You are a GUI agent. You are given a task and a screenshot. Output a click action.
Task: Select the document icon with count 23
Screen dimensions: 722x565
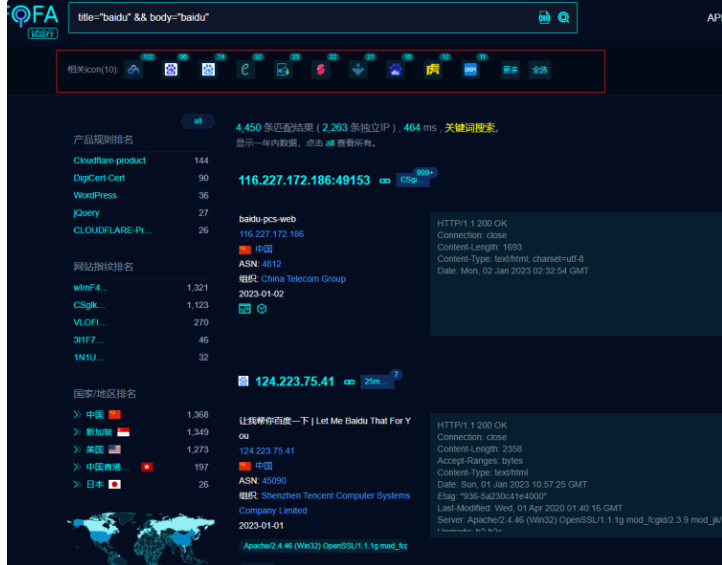(283, 70)
